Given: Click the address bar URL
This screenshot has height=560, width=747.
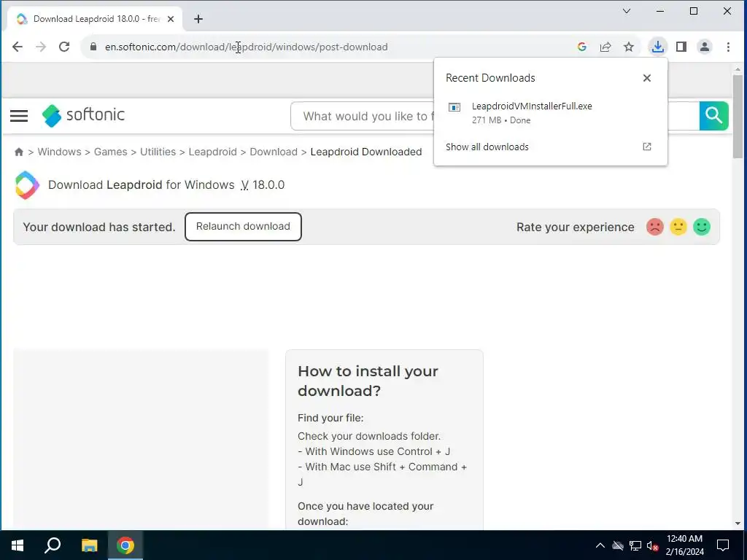Looking at the screenshot, I should point(247,47).
